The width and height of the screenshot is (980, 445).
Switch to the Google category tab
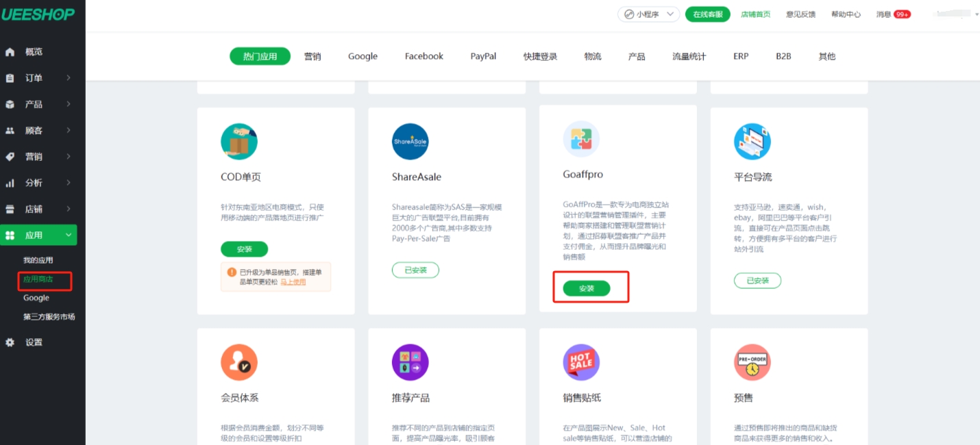363,56
